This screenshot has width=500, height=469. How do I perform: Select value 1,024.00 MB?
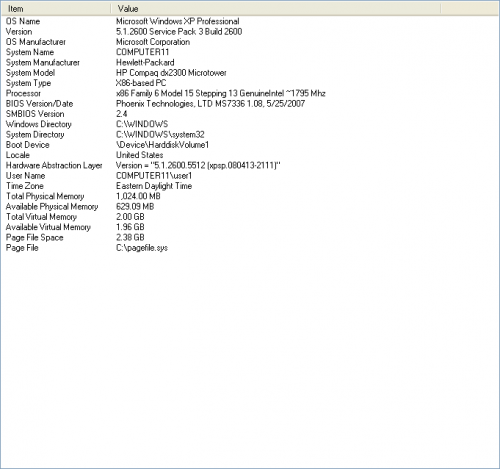pos(138,196)
